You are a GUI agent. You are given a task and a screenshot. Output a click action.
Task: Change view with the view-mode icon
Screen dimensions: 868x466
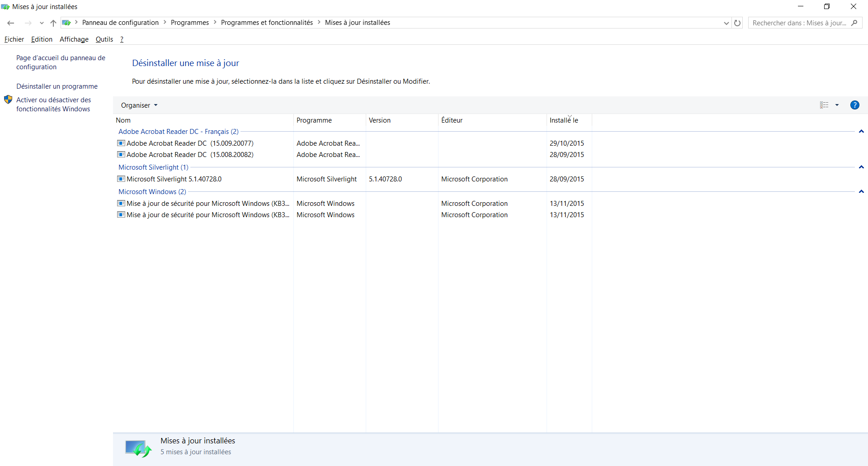(x=824, y=105)
